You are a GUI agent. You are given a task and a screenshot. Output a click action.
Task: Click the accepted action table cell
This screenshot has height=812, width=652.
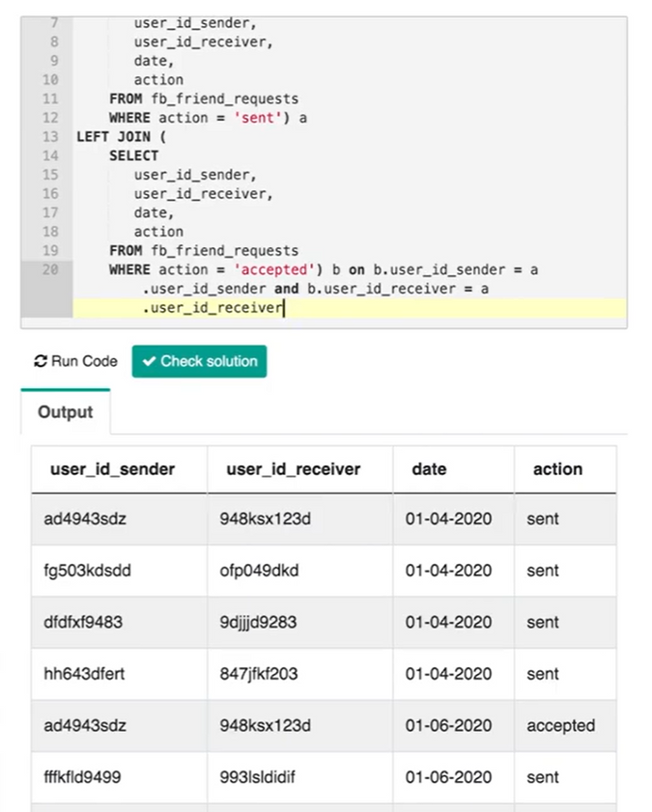pos(565,725)
